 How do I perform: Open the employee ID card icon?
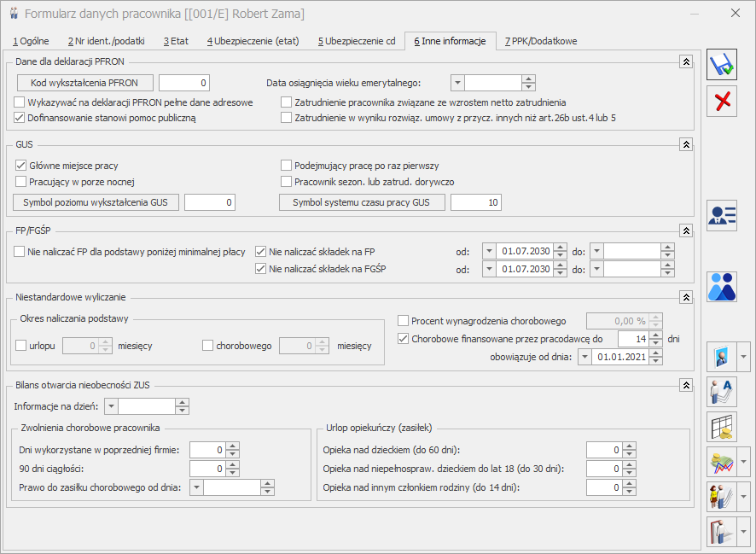(x=722, y=215)
